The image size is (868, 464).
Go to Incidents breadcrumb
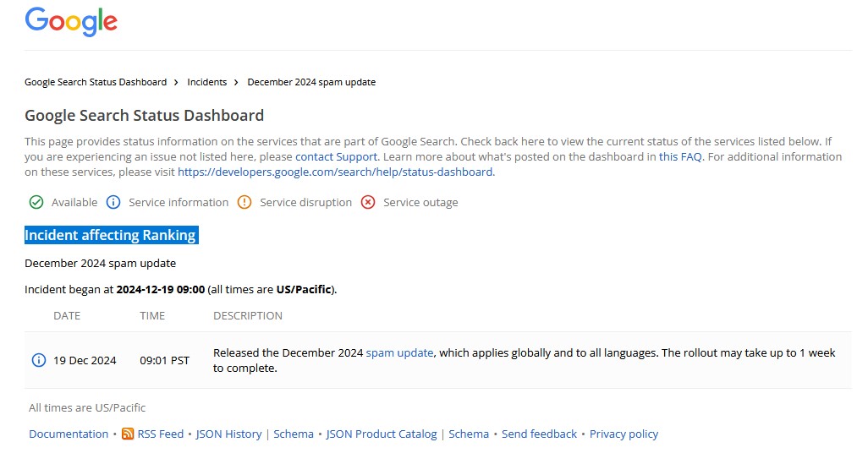[x=207, y=82]
